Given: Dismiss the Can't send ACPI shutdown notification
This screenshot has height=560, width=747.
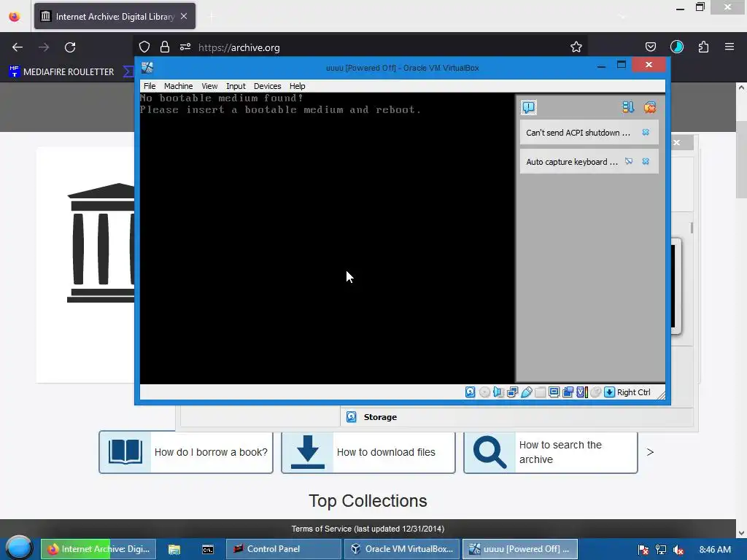Looking at the screenshot, I should (x=646, y=133).
